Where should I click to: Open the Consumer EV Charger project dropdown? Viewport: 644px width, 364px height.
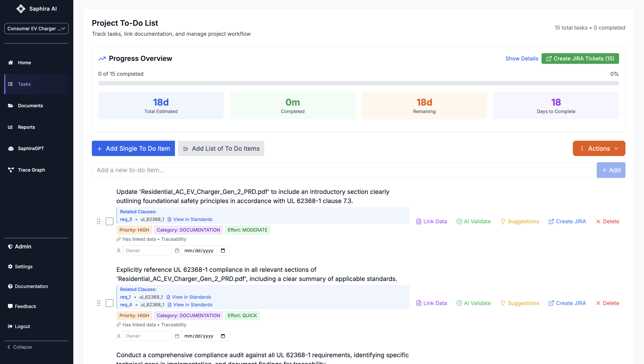coord(36,29)
